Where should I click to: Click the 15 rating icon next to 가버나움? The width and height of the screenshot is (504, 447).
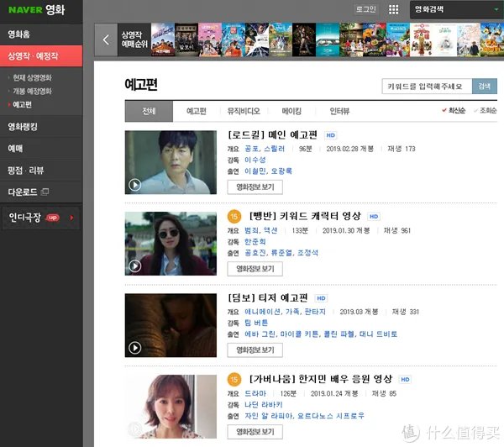[x=235, y=380]
